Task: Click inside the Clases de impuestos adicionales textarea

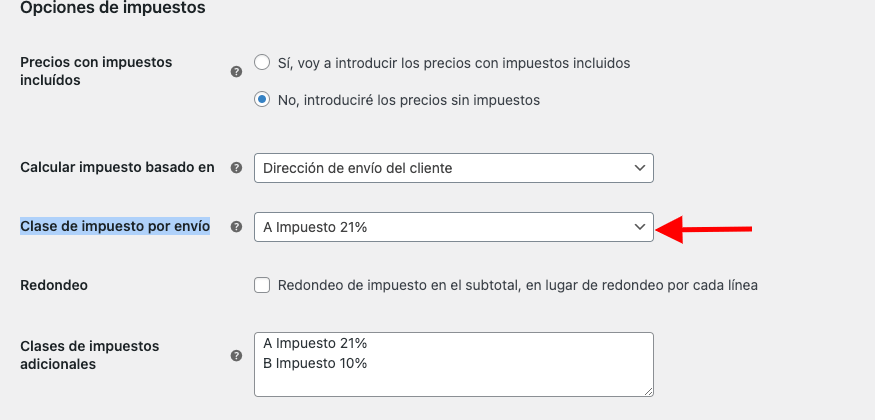Action: click(x=454, y=365)
